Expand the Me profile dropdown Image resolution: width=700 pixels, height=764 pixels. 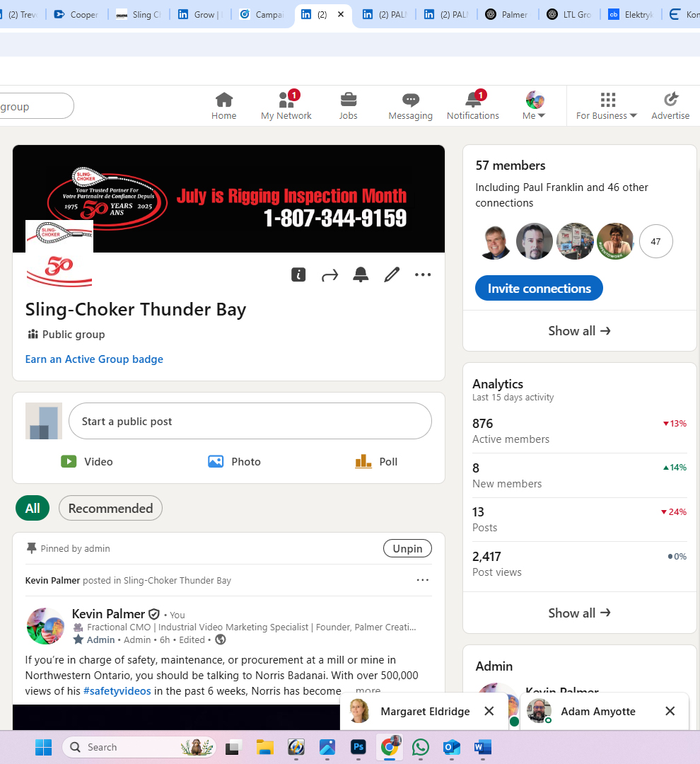coord(535,106)
